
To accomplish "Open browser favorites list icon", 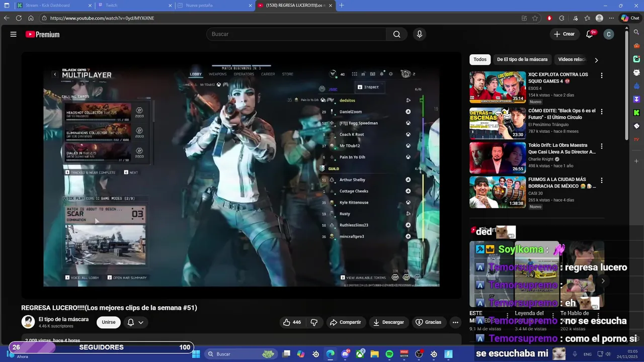I will (587, 18).
